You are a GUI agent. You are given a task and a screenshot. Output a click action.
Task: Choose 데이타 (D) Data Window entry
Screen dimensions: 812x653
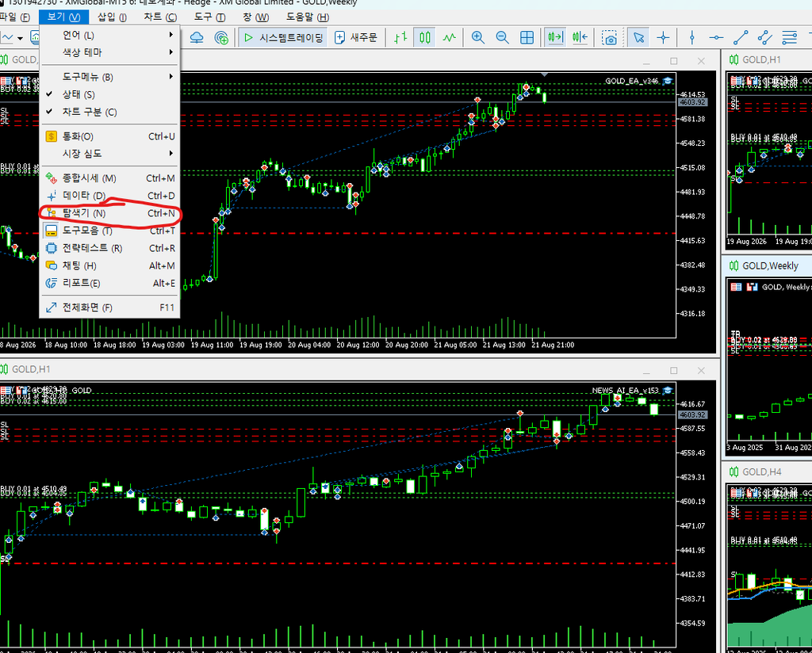109,196
